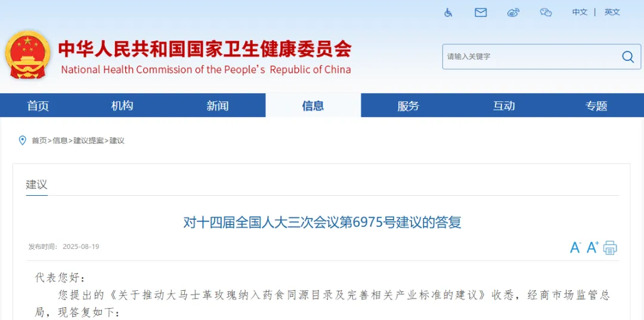Switch language to 中文
The height and width of the screenshot is (320, 644).
(580, 13)
